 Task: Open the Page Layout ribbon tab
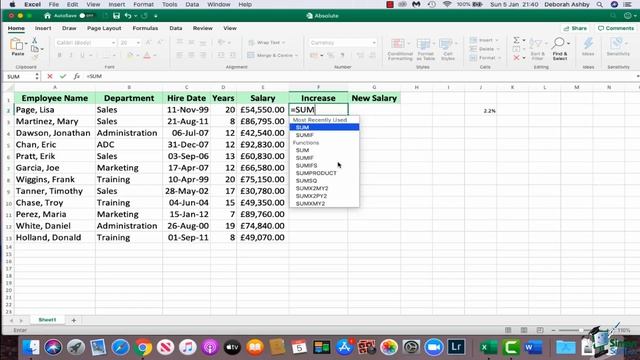[104, 28]
